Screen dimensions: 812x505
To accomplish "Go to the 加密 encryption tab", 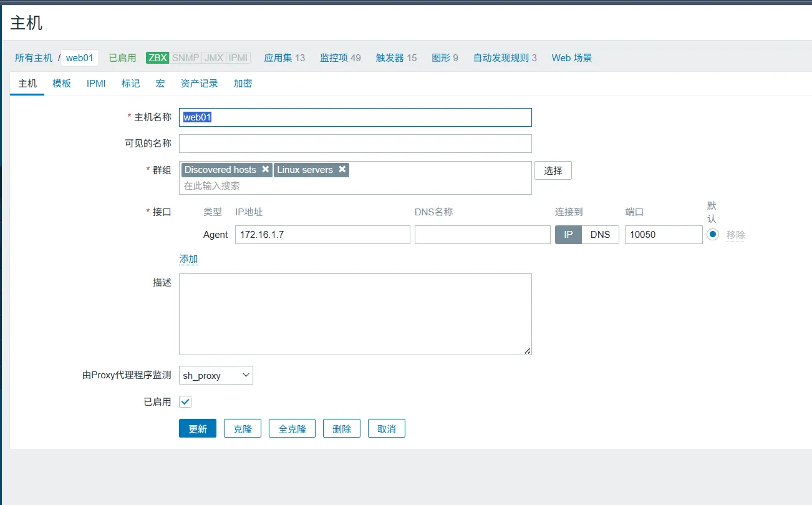I will point(243,84).
